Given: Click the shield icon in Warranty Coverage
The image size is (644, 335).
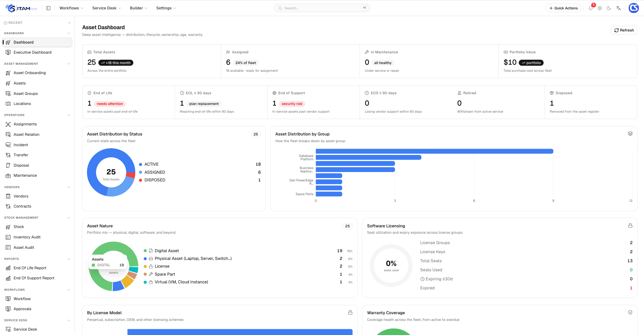Looking at the screenshot, I should (x=630, y=312).
